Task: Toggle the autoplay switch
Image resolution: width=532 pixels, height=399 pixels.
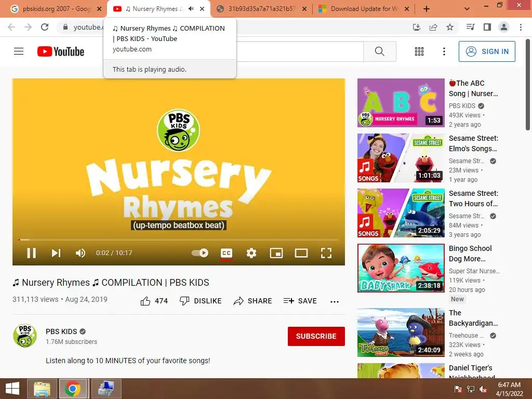Action: tap(200, 253)
